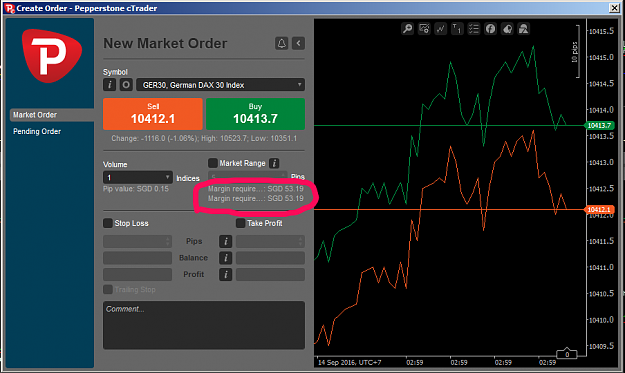Show symbol info via the 'i' icon
Viewport: 625px width, 373px height.
click(x=109, y=84)
